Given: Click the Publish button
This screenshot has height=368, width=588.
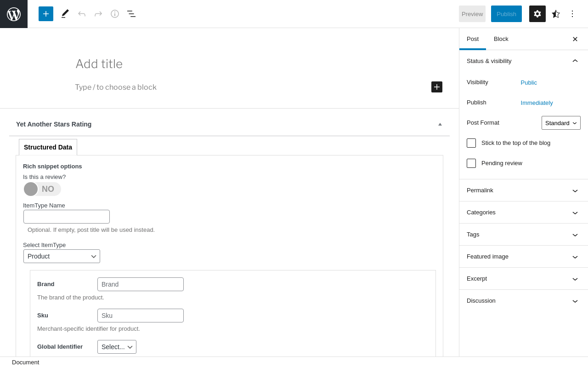Looking at the screenshot, I should click(x=506, y=14).
